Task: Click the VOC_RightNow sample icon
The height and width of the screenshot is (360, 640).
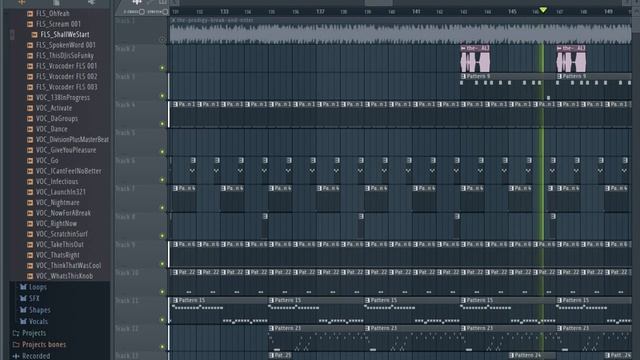Action: [x=30, y=224]
